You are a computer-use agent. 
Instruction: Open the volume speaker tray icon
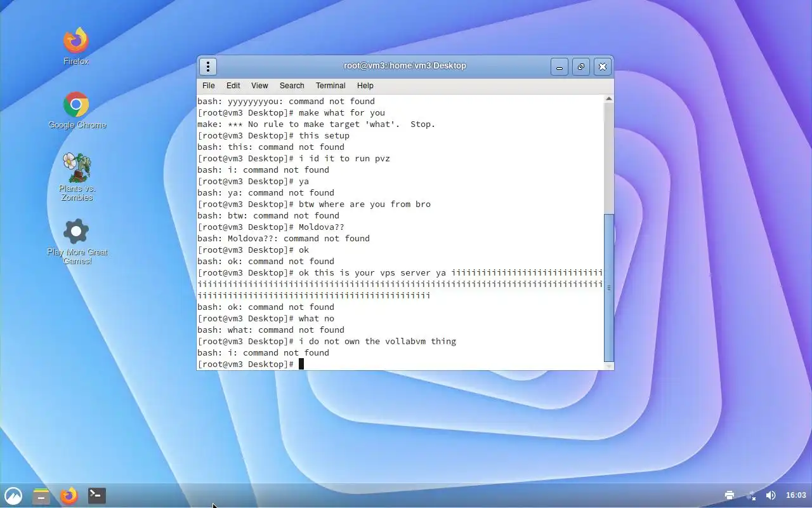[771, 495]
